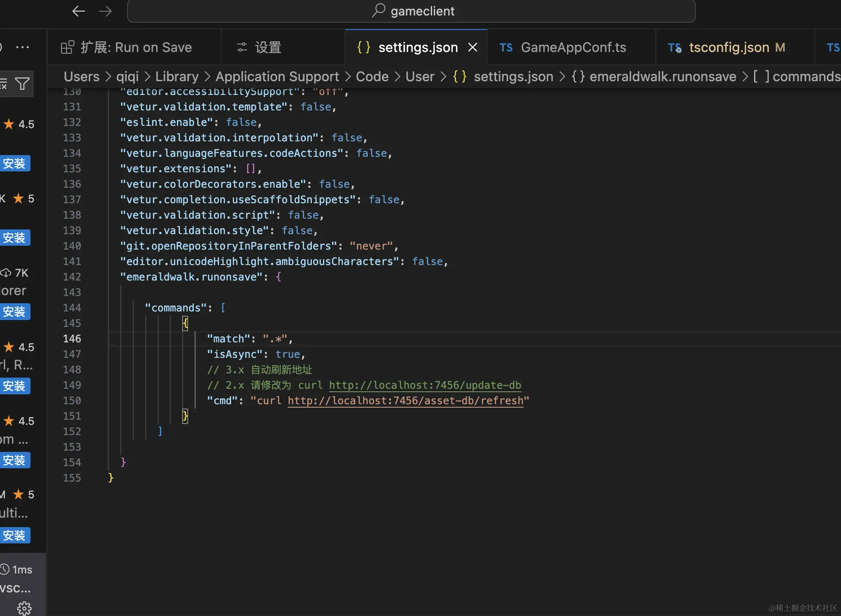Click the clear extensions search icon

3,83
